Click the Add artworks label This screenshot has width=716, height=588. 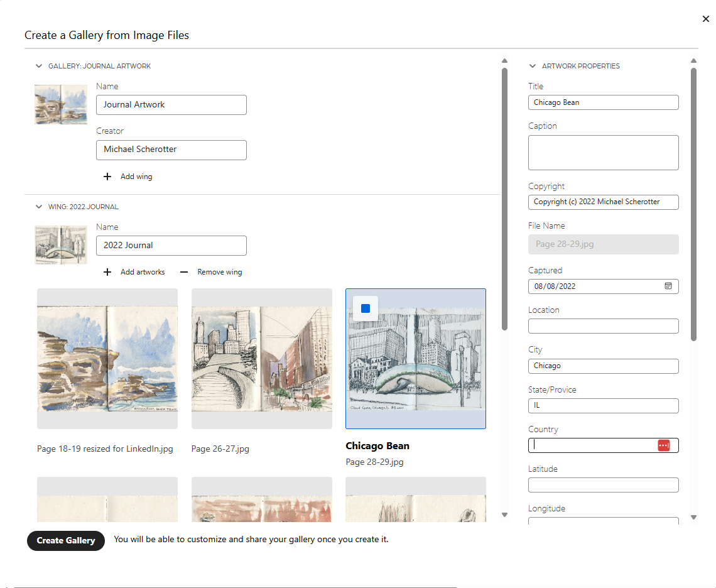143,272
